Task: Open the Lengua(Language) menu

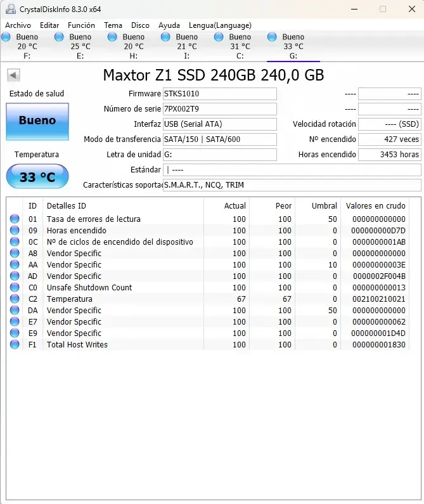Action: [x=220, y=25]
